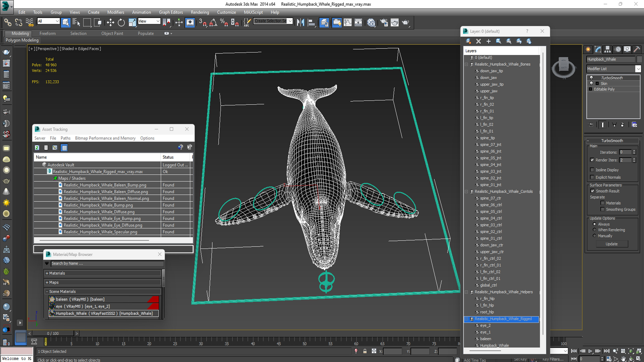Collapse Realistic_Humpback_Whale_Bones layer
644x362 pixels.
tap(466, 64)
